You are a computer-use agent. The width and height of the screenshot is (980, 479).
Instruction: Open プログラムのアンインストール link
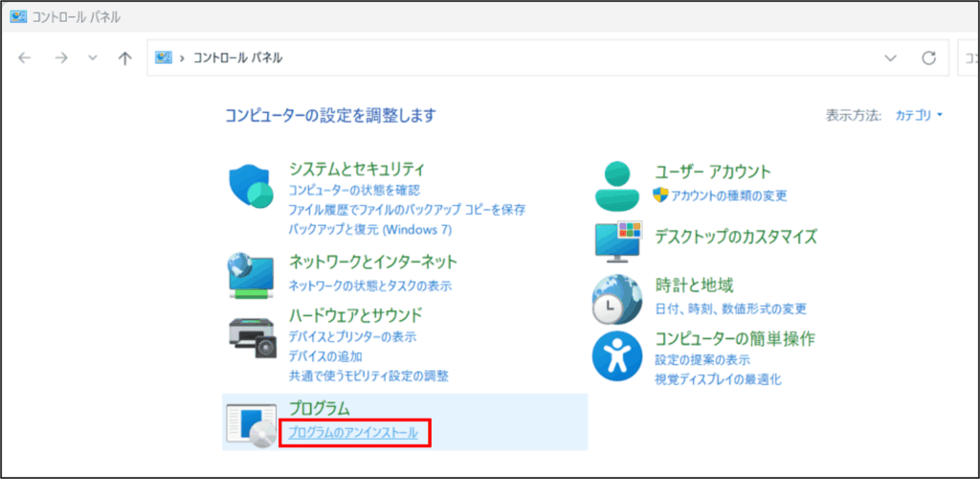353,433
